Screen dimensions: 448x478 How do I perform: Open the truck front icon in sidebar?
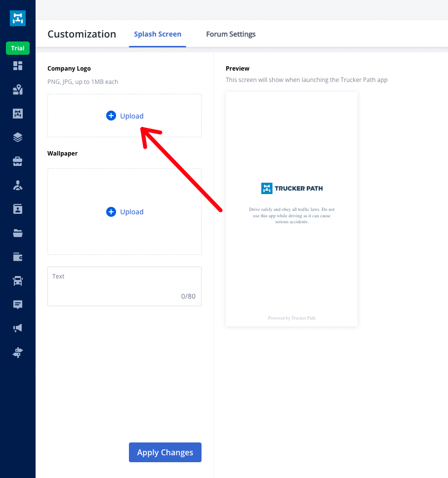18,281
